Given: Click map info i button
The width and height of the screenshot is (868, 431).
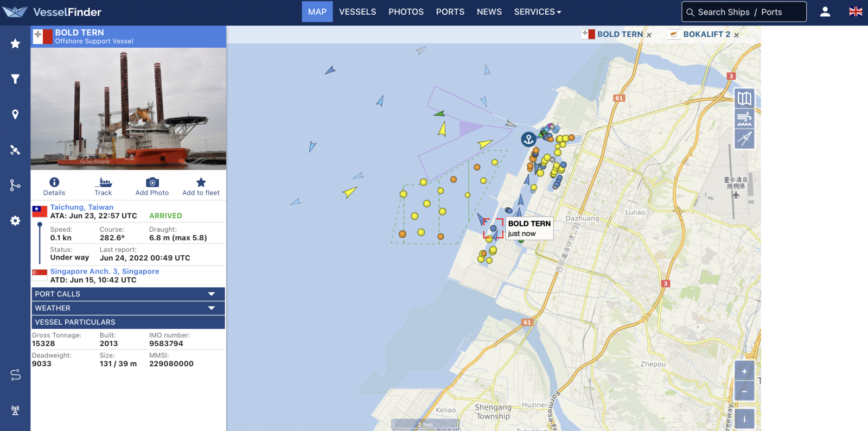Looking at the screenshot, I should click(744, 419).
